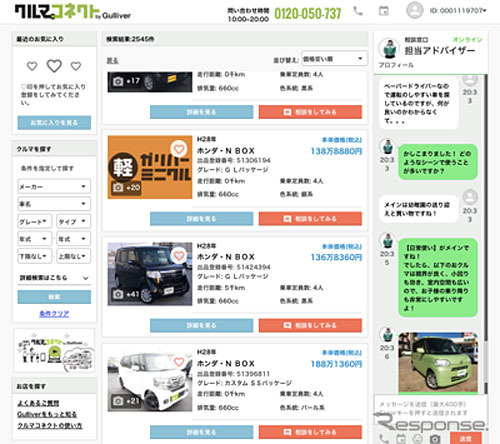Click the red 送信 send button
The image size is (500, 444).
click(466, 438)
